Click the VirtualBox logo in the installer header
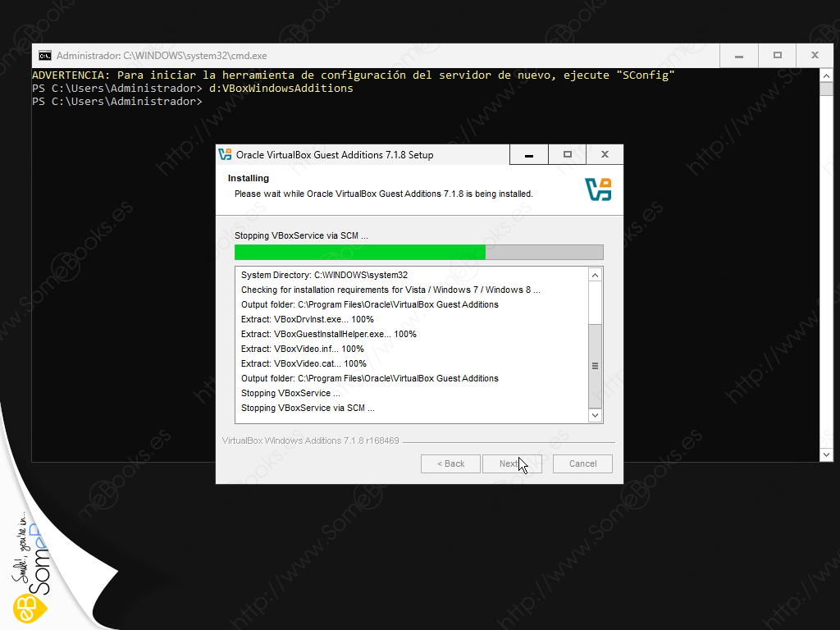Viewport: 840px width, 630px height. coord(598,189)
